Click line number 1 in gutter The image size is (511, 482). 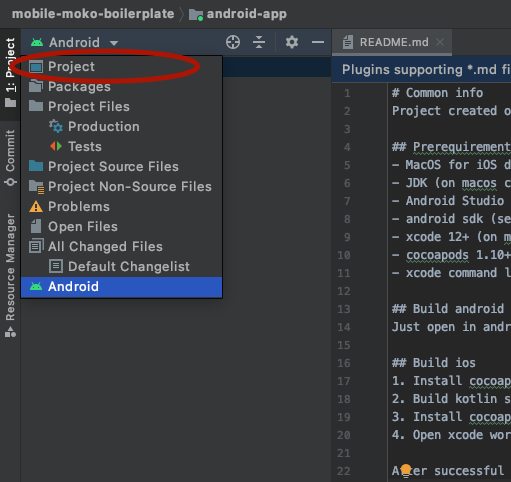(347, 93)
